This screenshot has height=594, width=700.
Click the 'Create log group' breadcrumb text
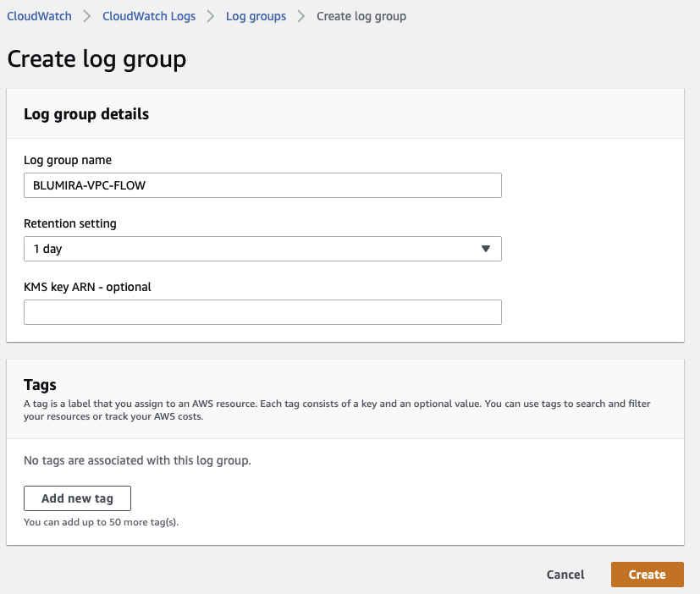pos(361,17)
